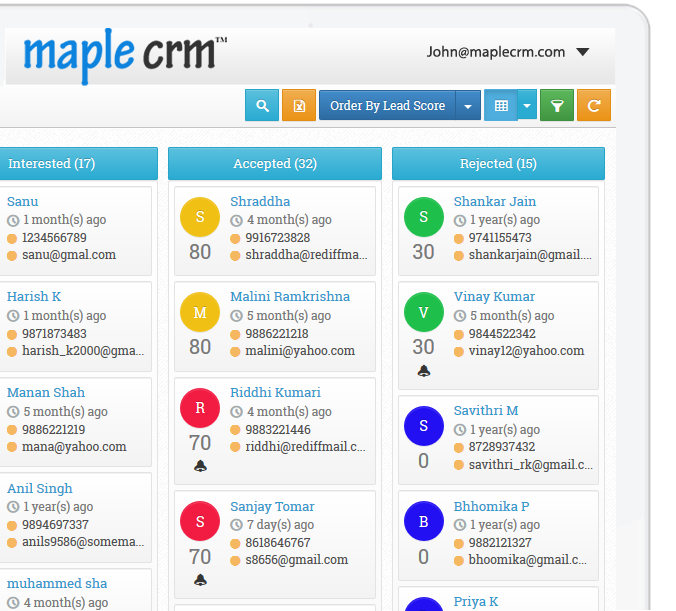Open Priya K lead link
Viewport: 676px width, 611px height.
476,602
